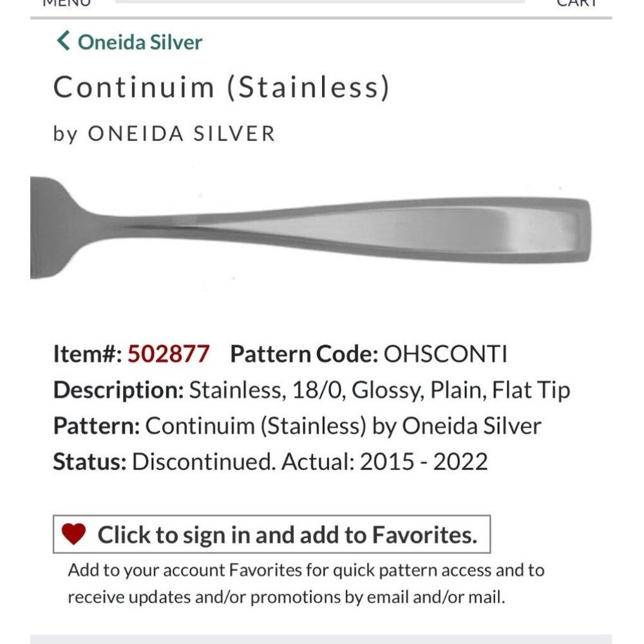The image size is (644, 644).
Task: Click the pattern line Continuim (Stainless) by Oneida Silver
Action: [298, 425]
